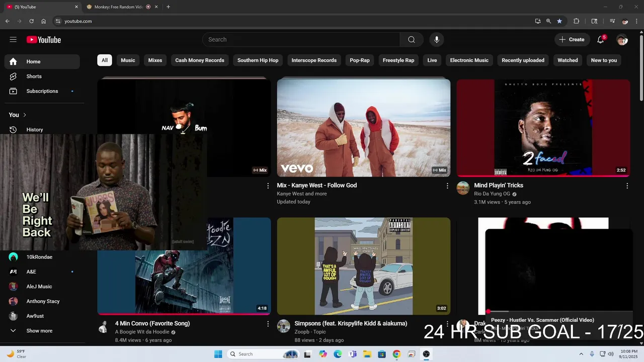Click in the YouTube search field

(301, 40)
